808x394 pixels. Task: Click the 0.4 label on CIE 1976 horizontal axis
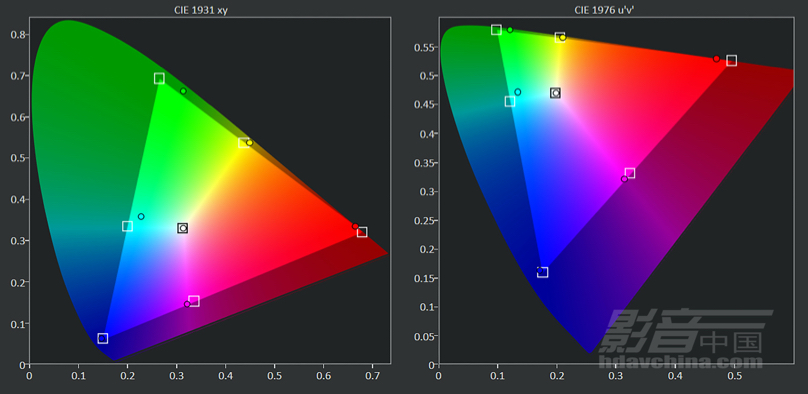tap(675, 376)
